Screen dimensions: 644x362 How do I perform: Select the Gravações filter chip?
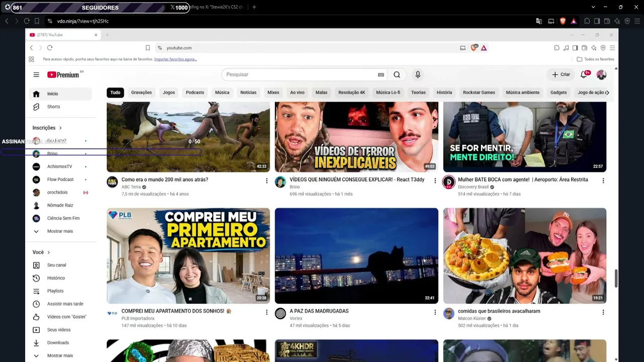(x=141, y=93)
